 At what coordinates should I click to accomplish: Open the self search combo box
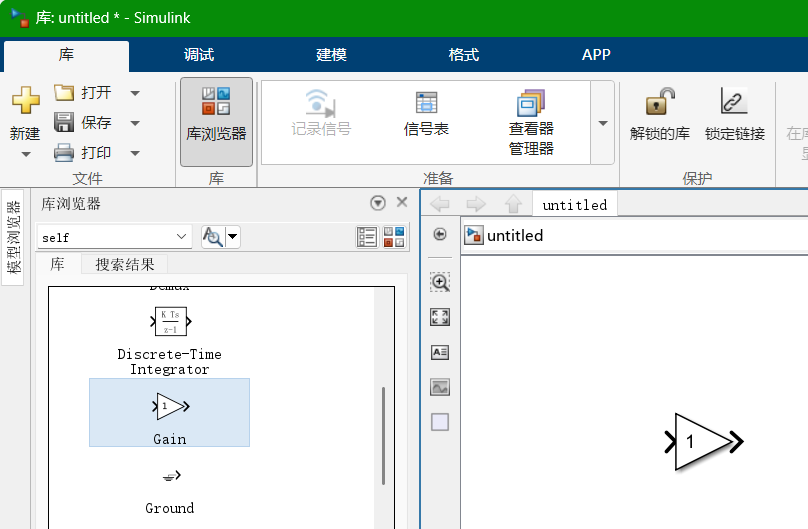[114, 237]
